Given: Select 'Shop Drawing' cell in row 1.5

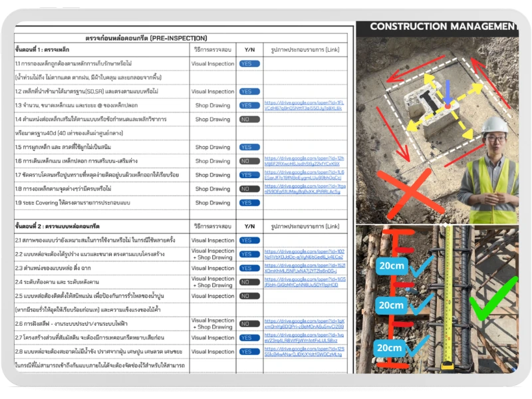Looking at the screenshot, I should coord(213,147).
